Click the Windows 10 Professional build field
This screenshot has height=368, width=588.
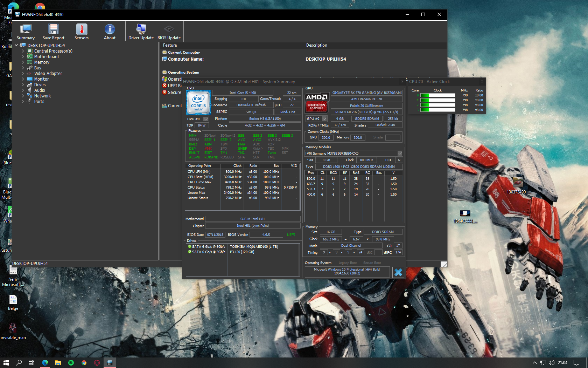pyautogui.click(x=347, y=272)
